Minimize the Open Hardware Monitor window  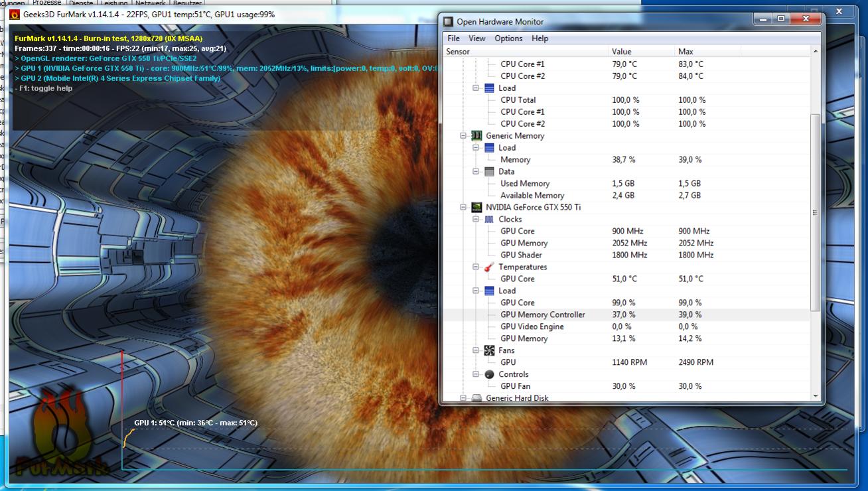coord(763,19)
